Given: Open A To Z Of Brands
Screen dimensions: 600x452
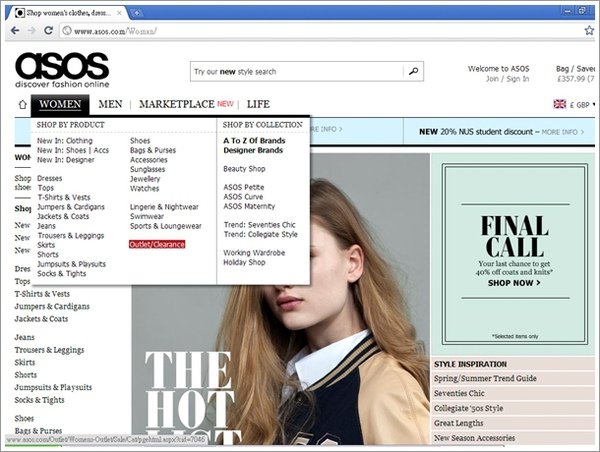Looking at the screenshot, I should pos(254,140).
